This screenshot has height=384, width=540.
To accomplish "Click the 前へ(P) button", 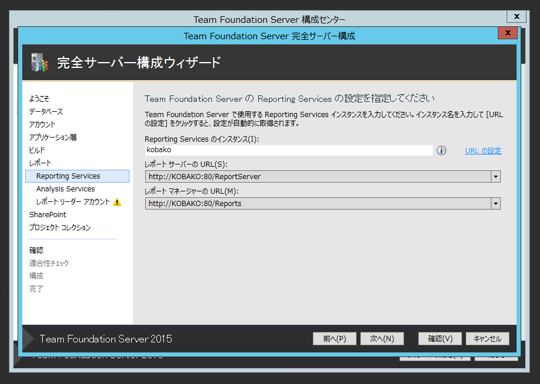I will (x=334, y=339).
